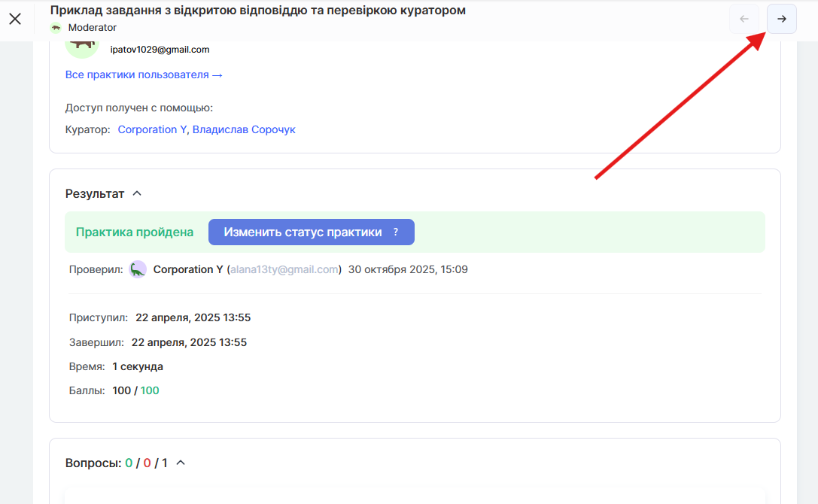The height and width of the screenshot is (504, 818).
Task: Close the practice review panel
Action: (x=15, y=19)
